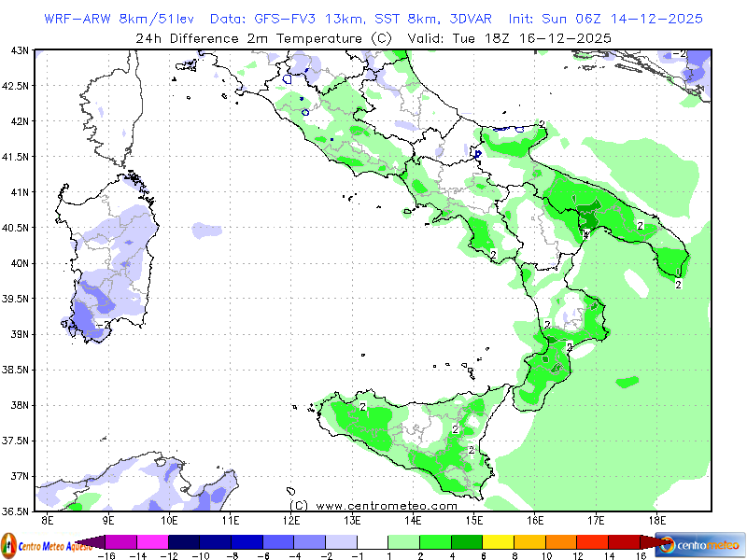Click the 13E longitude axis label
The width and height of the screenshot is (747, 560).
[352, 520]
